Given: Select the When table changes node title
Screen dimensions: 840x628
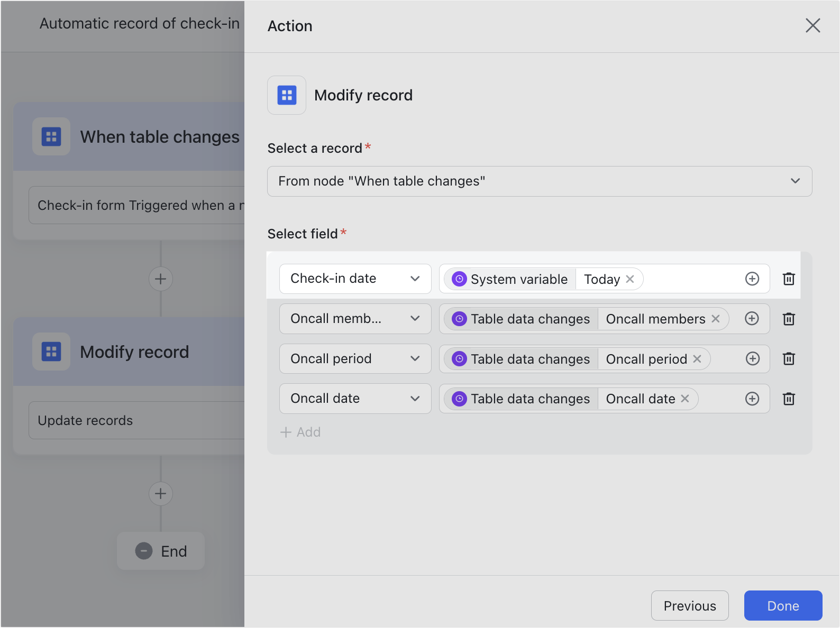Looking at the screenshot, I should tap(160, 137).
